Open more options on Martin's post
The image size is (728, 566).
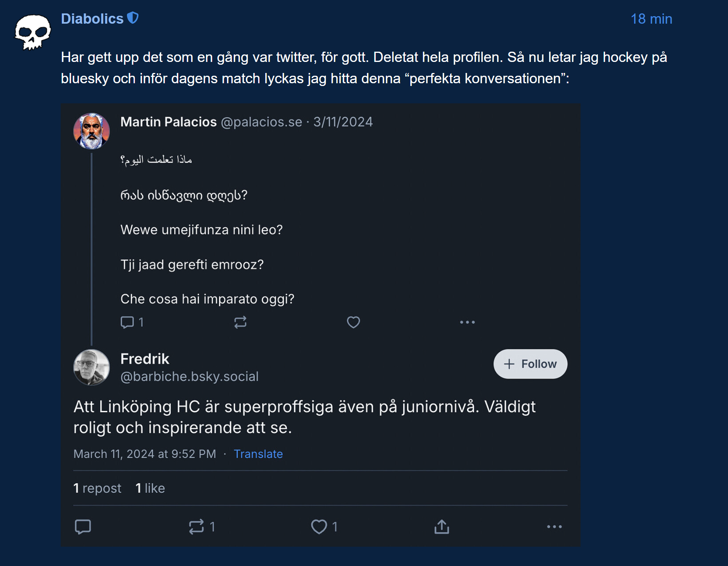467,322
